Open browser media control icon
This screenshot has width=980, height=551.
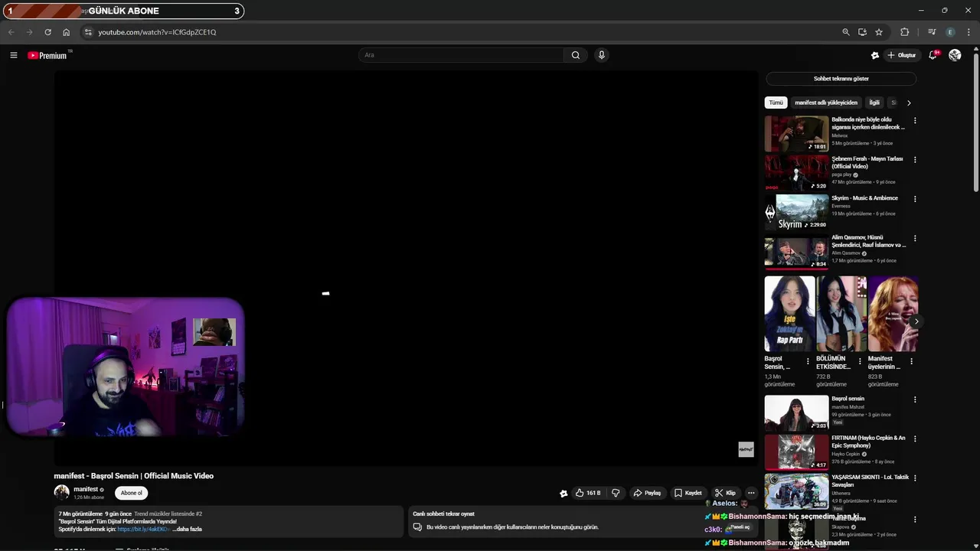point(932,32)
